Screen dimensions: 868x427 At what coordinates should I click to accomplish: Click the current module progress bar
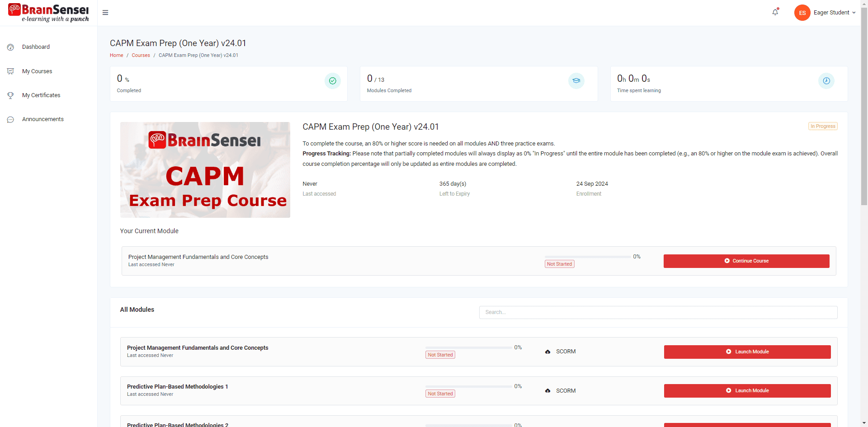tap(588, 257)
